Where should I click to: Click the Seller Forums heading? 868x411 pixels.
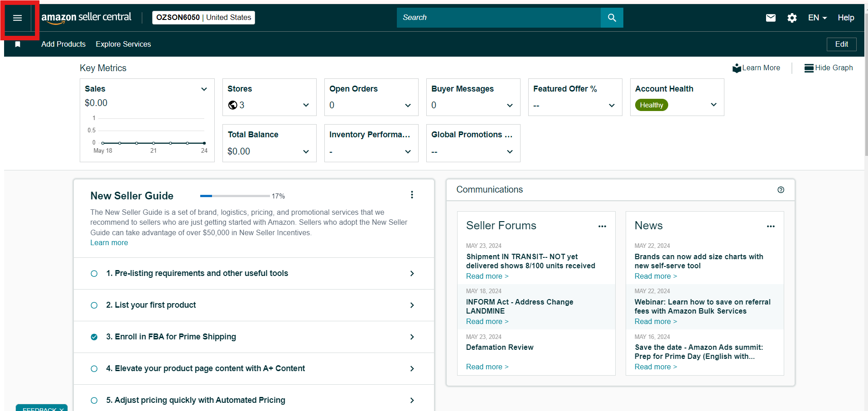(x=501, y=226)
